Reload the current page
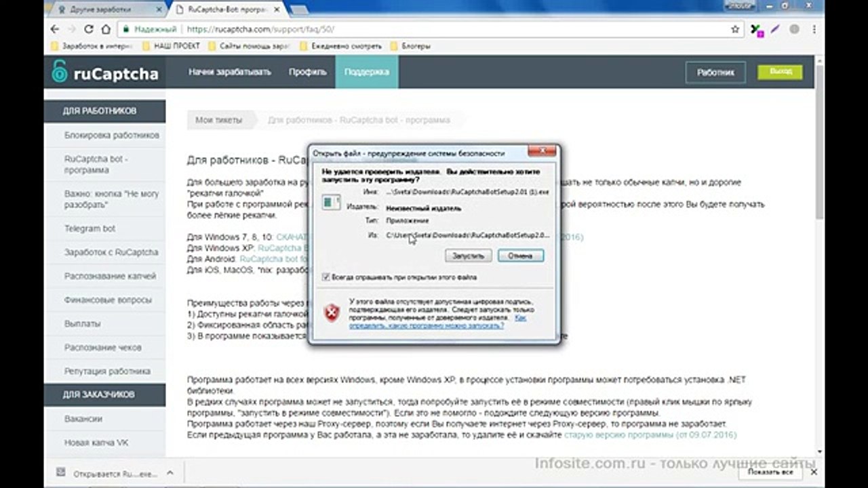Screen dimensions: 868x488 point(89,30)
